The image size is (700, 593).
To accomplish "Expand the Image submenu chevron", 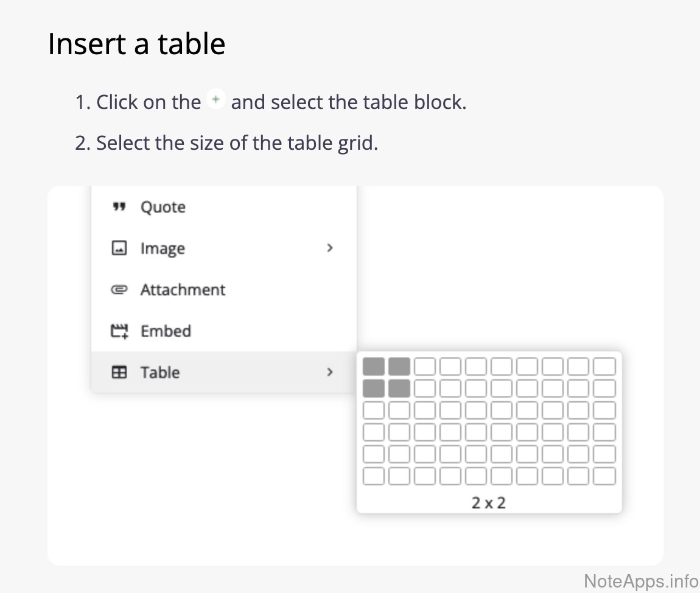I will click(x=330, y=248).
